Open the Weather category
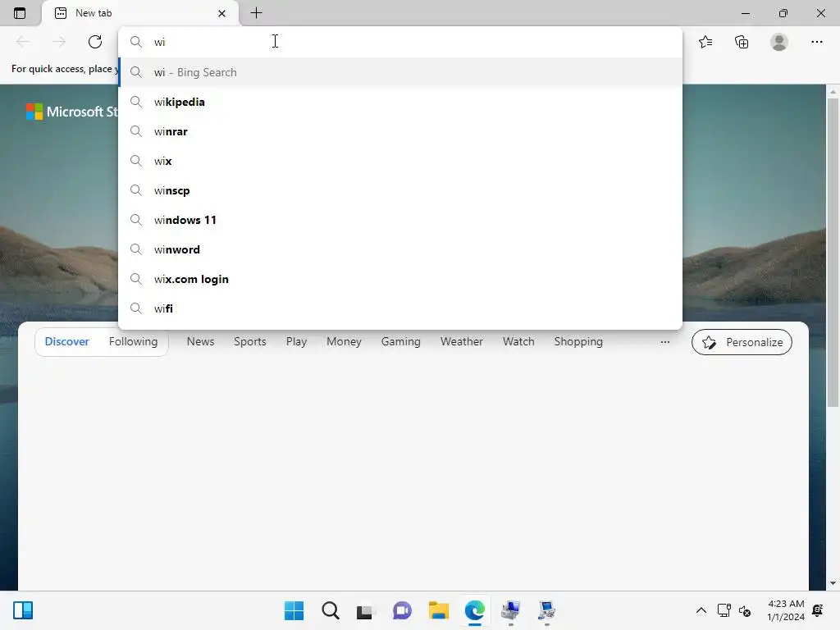This screenshot has height=630, width=840. [x=461, y=342]
